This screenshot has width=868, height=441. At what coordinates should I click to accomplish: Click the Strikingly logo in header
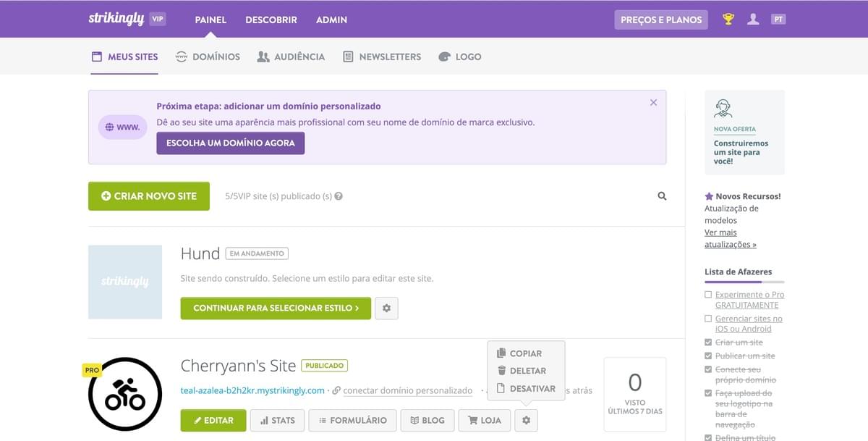(116, 19)
